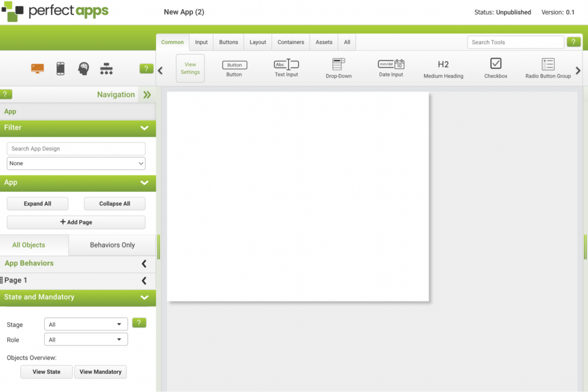
Task: Toggle the View Settings panel
Action: tap(190, 68)
